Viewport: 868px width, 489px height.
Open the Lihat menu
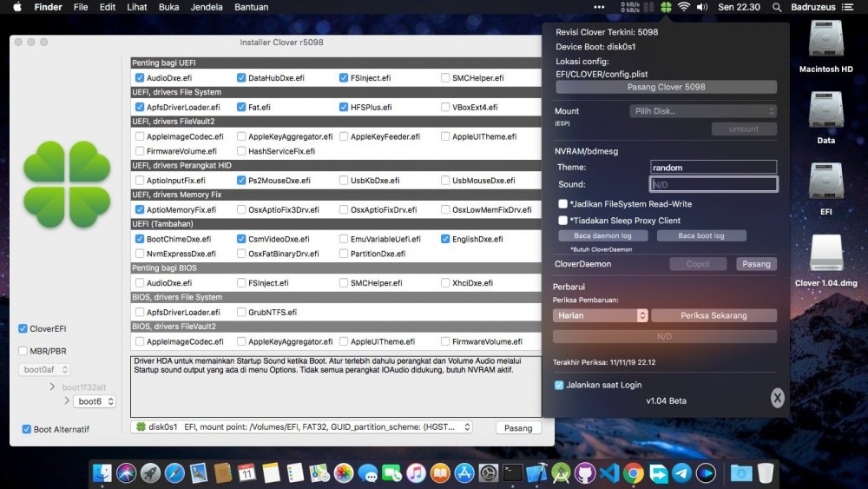click(x=137, y=7)
